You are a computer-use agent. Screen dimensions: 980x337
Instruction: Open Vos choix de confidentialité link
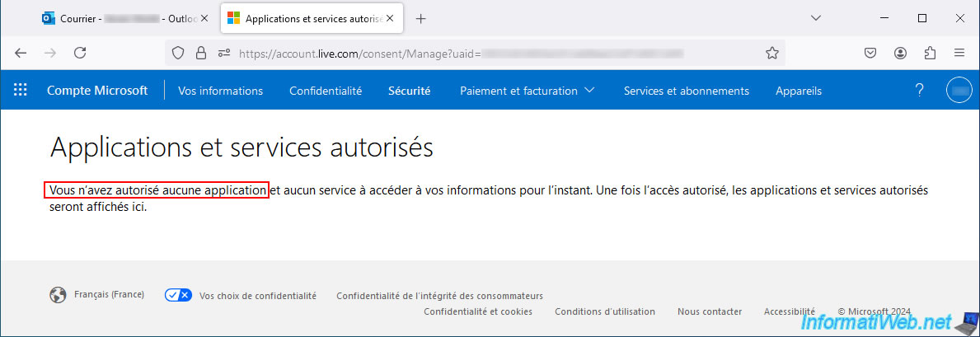(257, 296)
